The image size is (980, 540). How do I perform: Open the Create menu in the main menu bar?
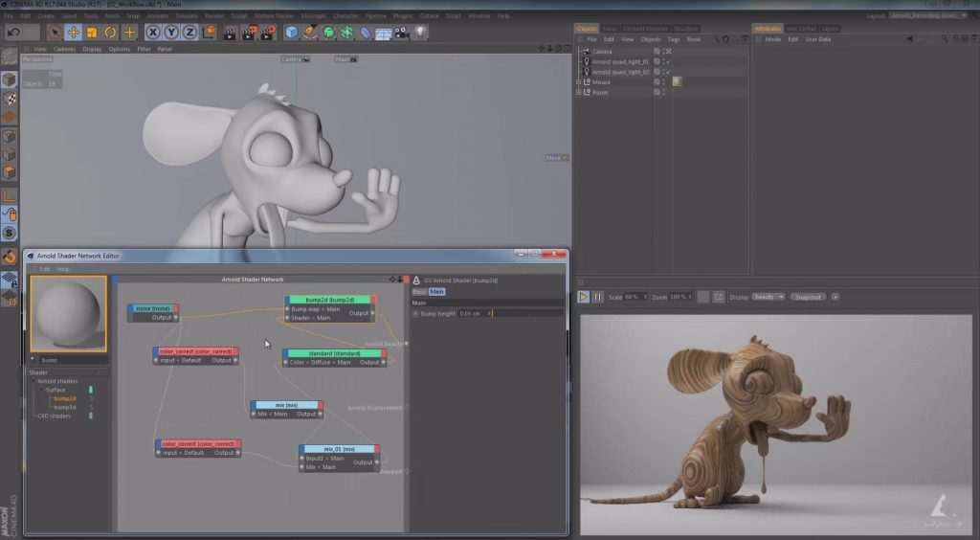point(46,15)
